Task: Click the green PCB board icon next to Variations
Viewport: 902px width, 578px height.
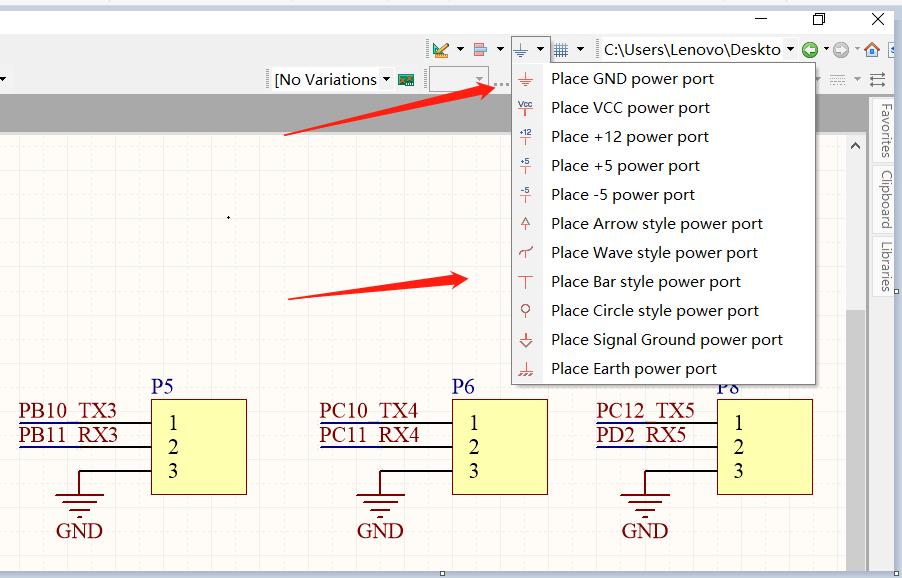Action: pos(406,80)
